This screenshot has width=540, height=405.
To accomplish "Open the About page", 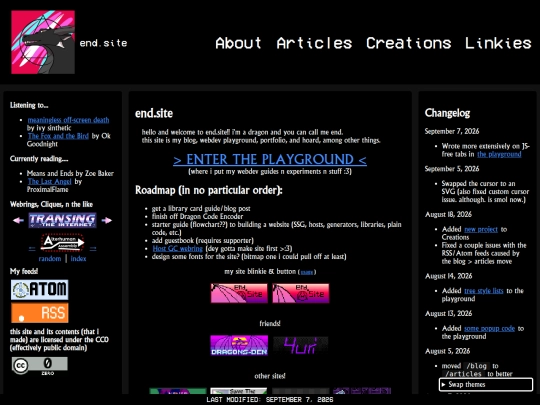I will click(x=238, y=43).
